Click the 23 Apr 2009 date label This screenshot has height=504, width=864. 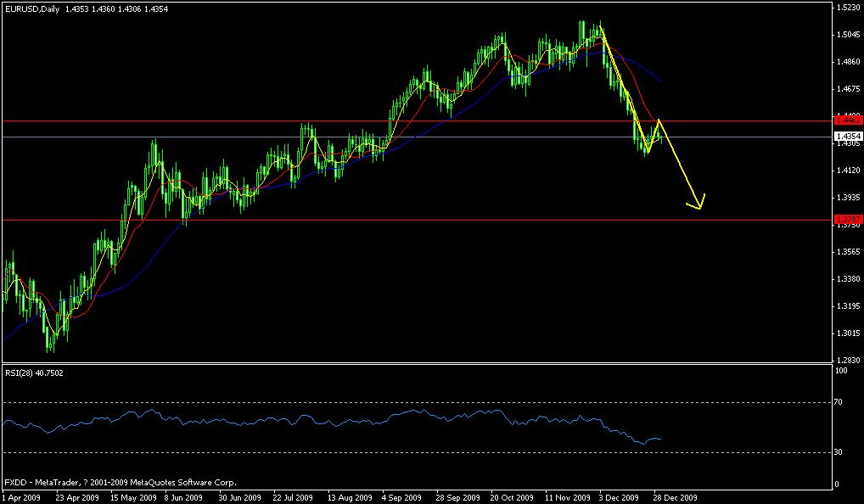pyautogui.click(x=77, y=497)
